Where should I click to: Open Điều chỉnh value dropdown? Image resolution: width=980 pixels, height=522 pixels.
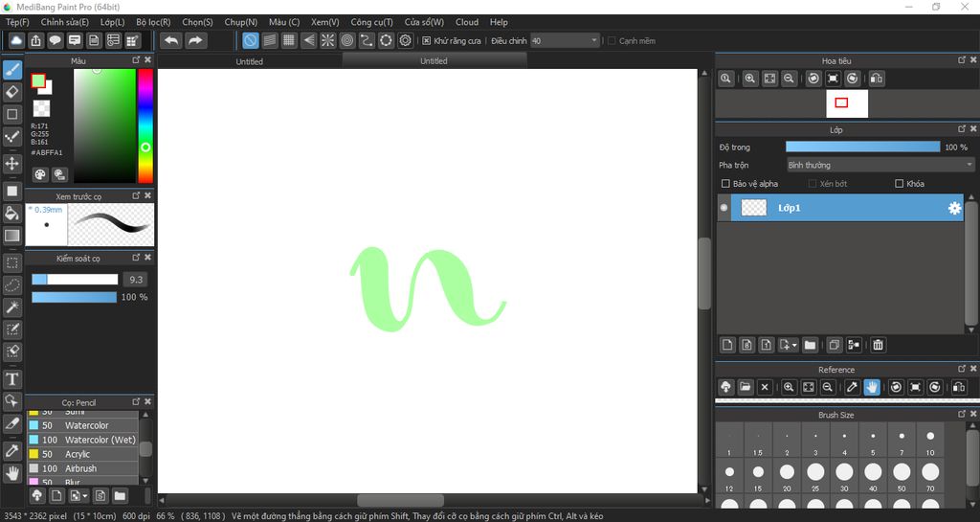tap(593, 40)
